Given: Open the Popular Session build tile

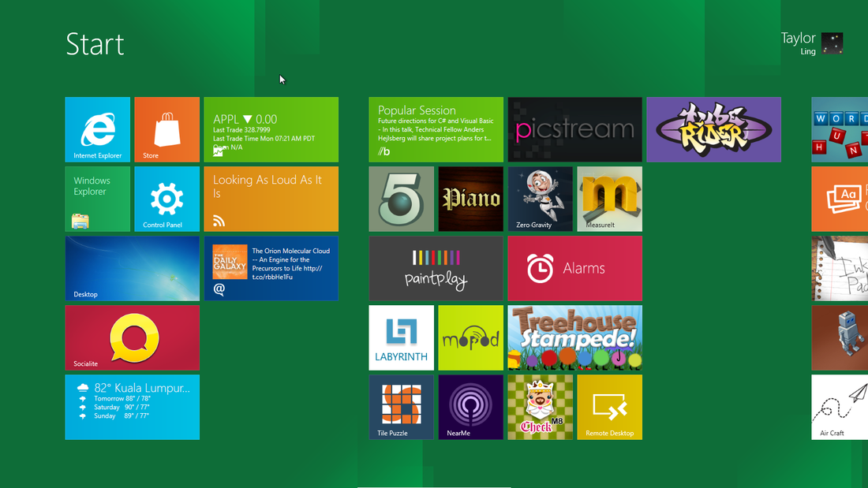Looking at the screenshot, I should pos(436,129).
